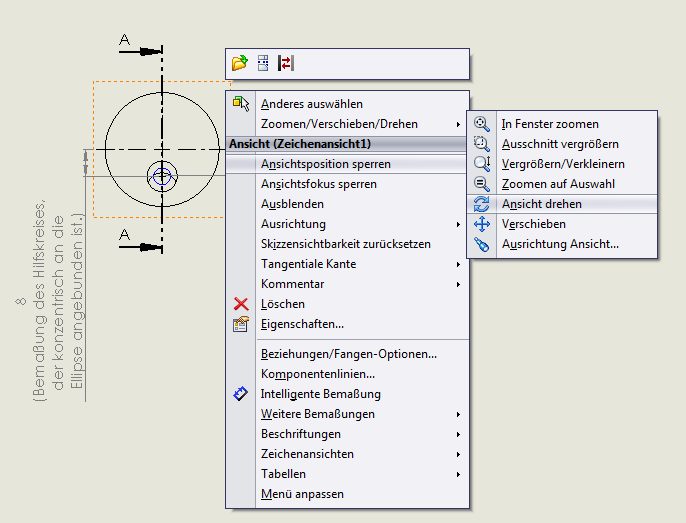Click the bottom section label A

[125, 235]
